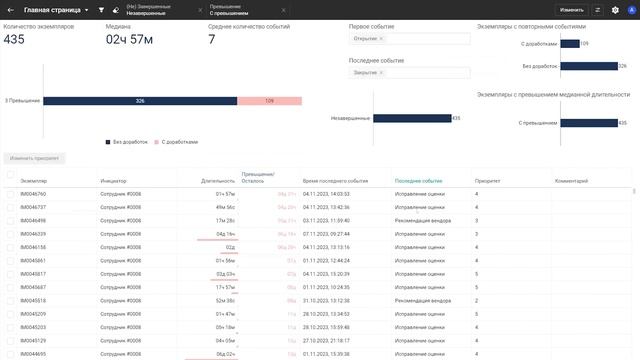
Task: Check the row IM0046760 checkbox
Action: click(10, 194)
